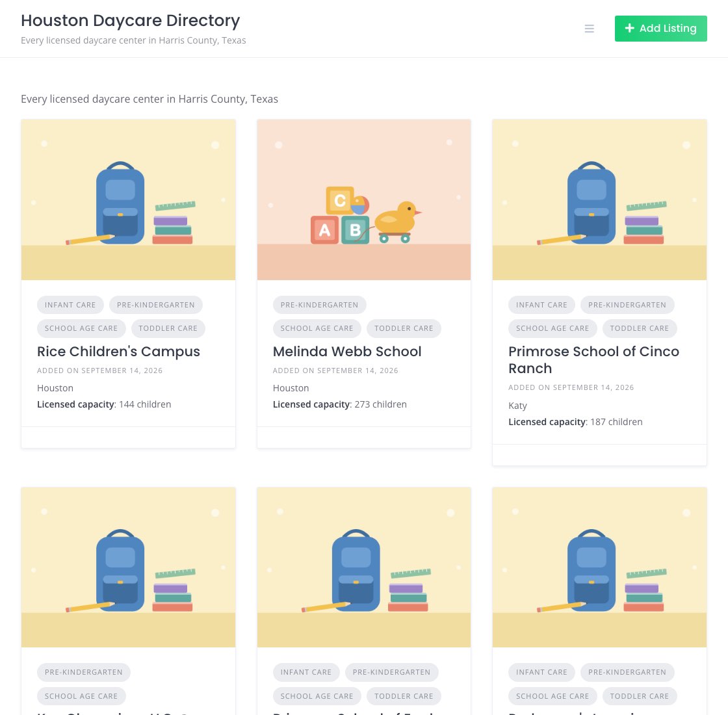Choose Pre-Kindergarten tag on Melinda Webb School

[319, 305]
